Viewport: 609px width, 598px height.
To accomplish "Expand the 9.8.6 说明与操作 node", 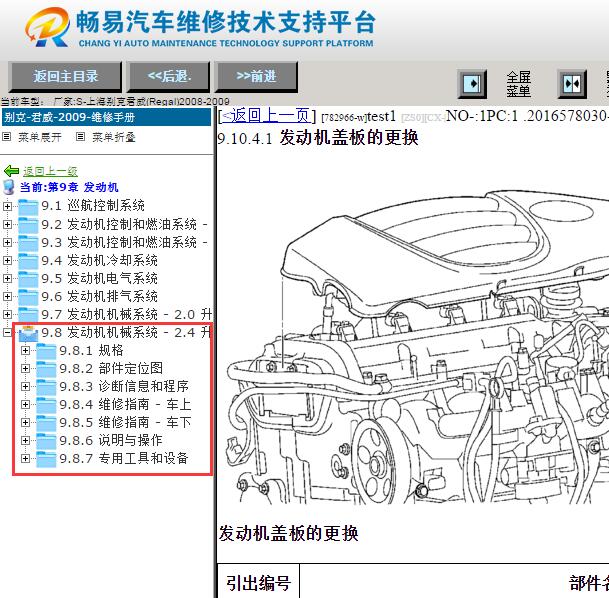I will [x=25, y=440].
